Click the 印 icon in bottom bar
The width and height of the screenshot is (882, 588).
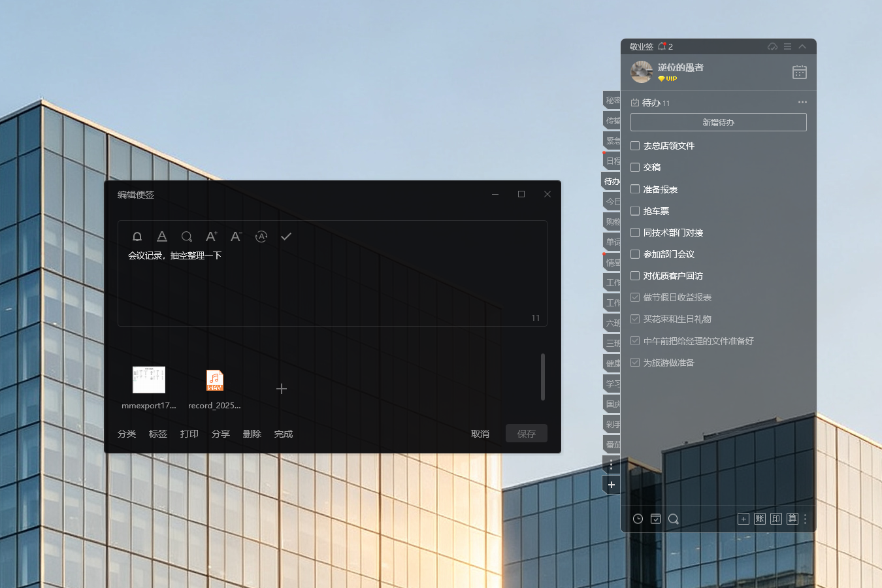[776, 519]
